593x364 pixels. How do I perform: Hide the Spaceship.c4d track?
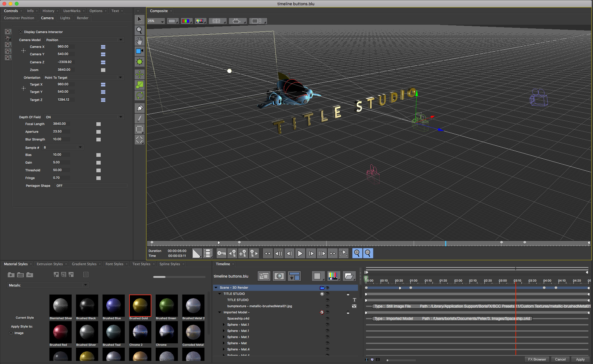pos(328,319)
